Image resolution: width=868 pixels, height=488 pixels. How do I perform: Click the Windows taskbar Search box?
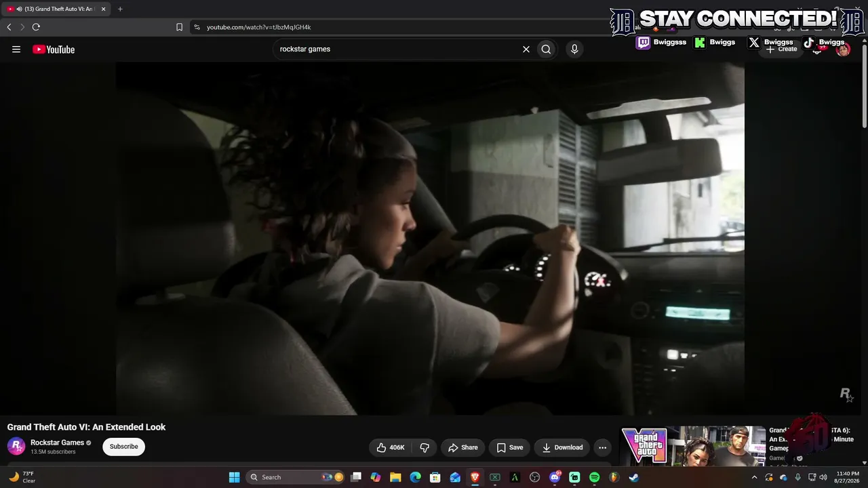(x=294, y=477)
